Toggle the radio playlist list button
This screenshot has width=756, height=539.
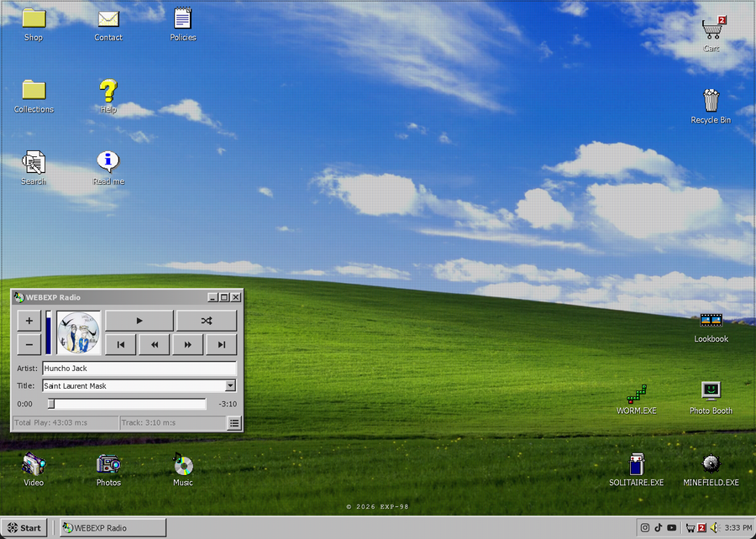(x=234, y=423)
